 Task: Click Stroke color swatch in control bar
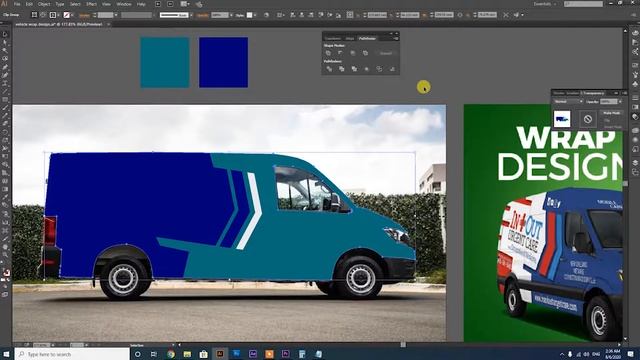[x=66, y=15]
